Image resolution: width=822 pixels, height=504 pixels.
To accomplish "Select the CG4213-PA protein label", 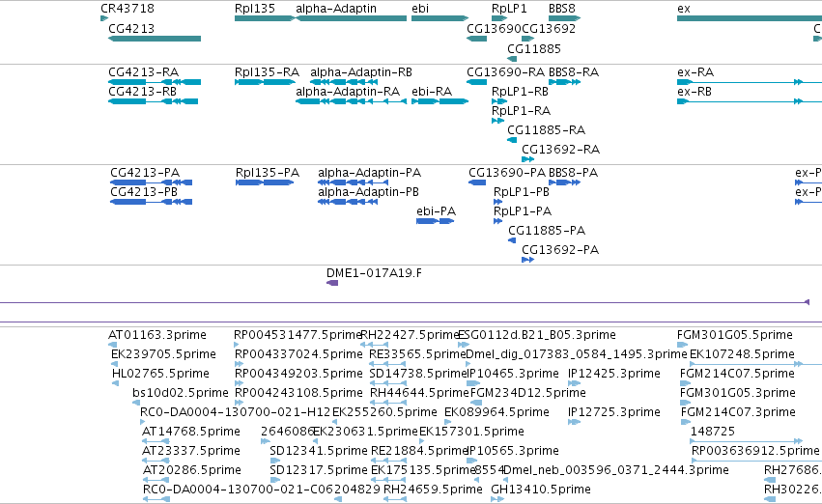I will pos(145,173).
